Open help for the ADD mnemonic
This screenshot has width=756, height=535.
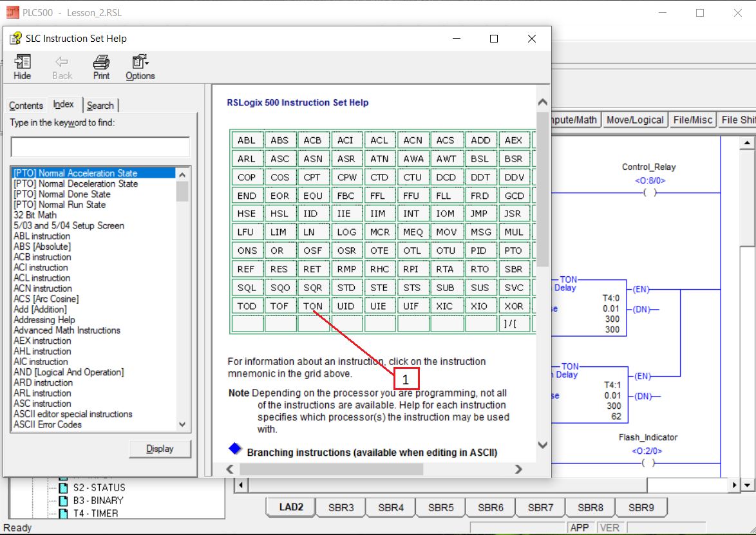click(x=480, y=140)
